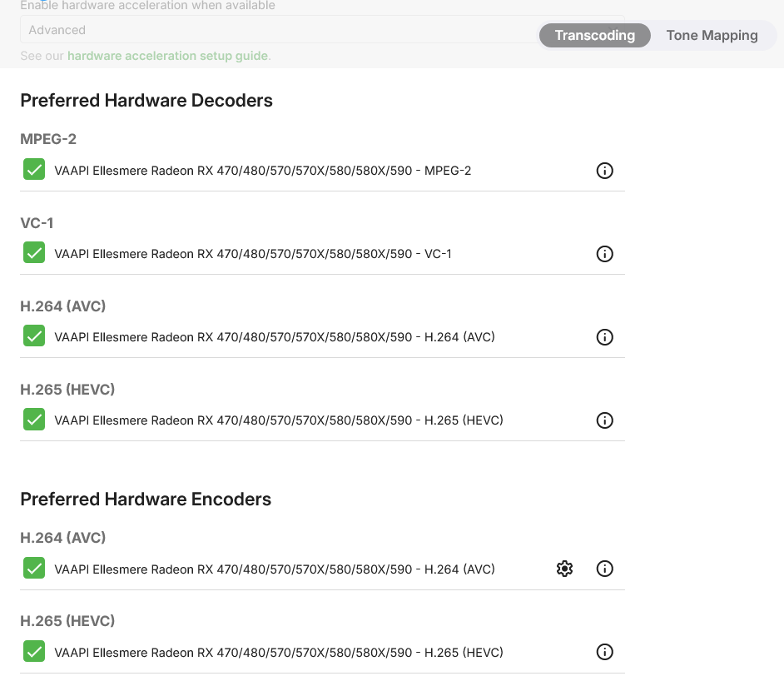The image size is (784, 691).
Task: View info for H.264 (AVC) decoder
Action: (x=605, y=337)
